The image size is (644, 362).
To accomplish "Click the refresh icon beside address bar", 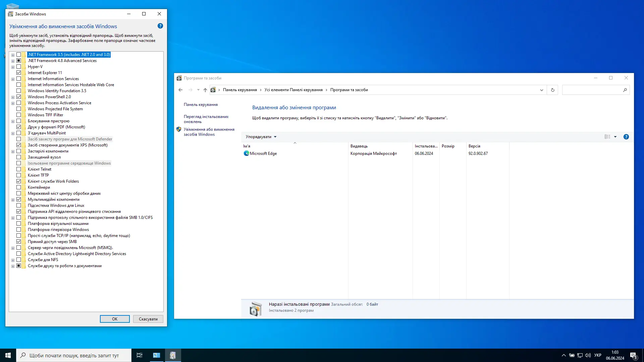I will 553,90.
